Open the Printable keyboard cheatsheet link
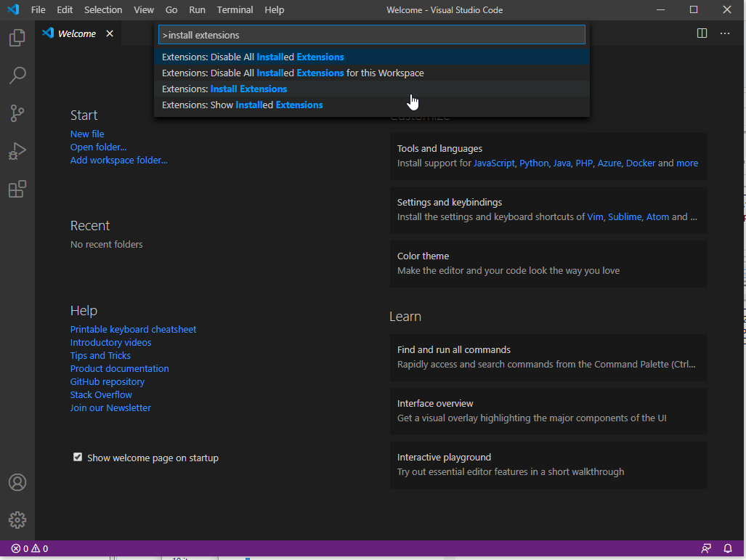This screenshot has height=560, width=746. click(x=133, y=329)
